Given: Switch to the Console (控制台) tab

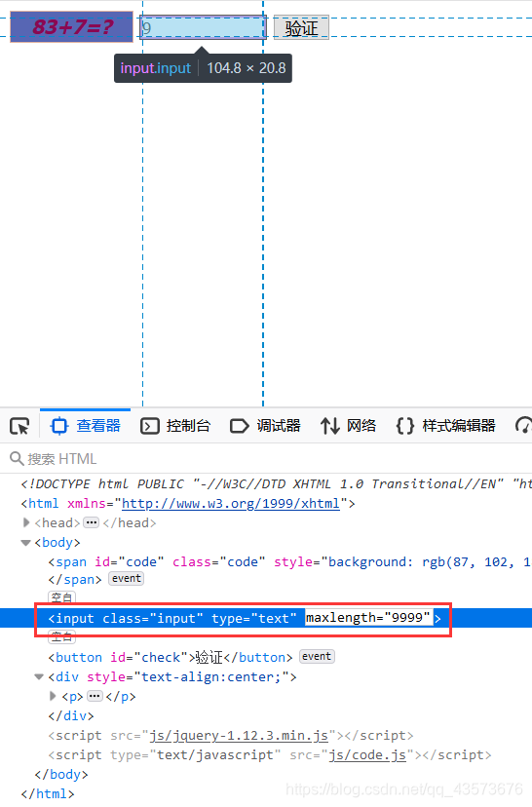Looking at the screenshot, I should pyautogui.click(x=175, y=426).
